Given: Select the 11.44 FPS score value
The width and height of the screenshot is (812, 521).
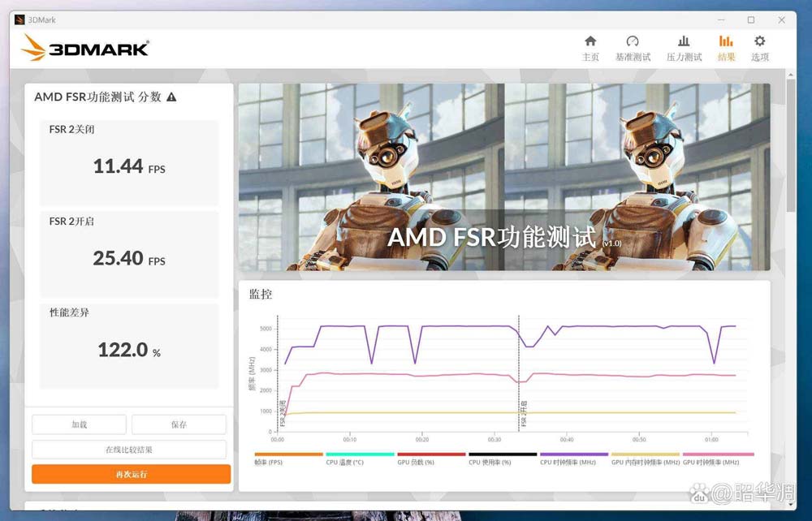Looking at the screenshot, I should click(129, 166).
